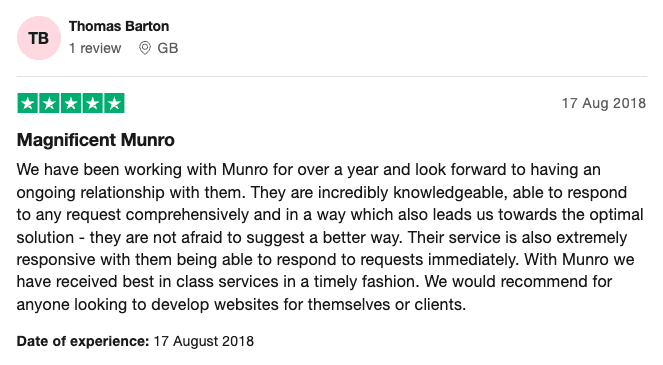Click the third green rating star

pyautogui.click(x=71, y=103)
